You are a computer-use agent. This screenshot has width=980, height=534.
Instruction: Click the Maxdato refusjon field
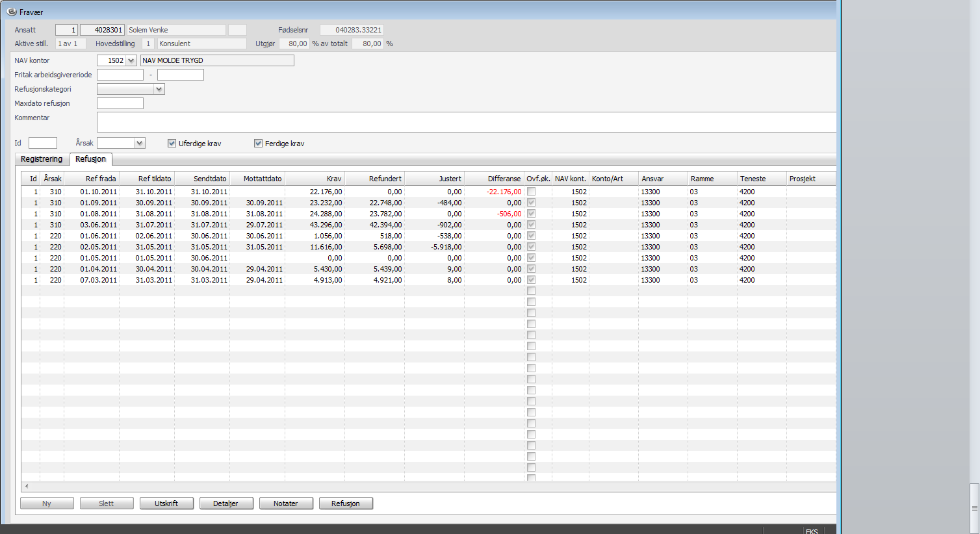pos(120,103)
